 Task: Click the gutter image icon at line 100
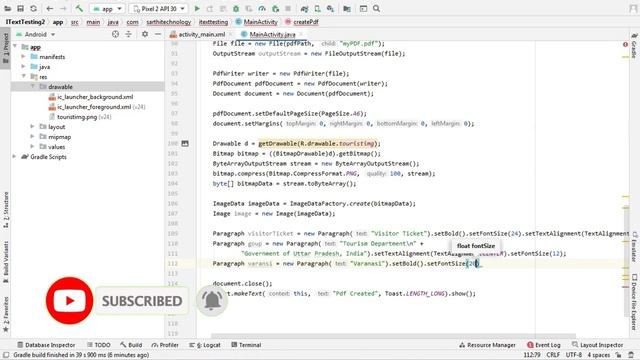click(185, 143)
